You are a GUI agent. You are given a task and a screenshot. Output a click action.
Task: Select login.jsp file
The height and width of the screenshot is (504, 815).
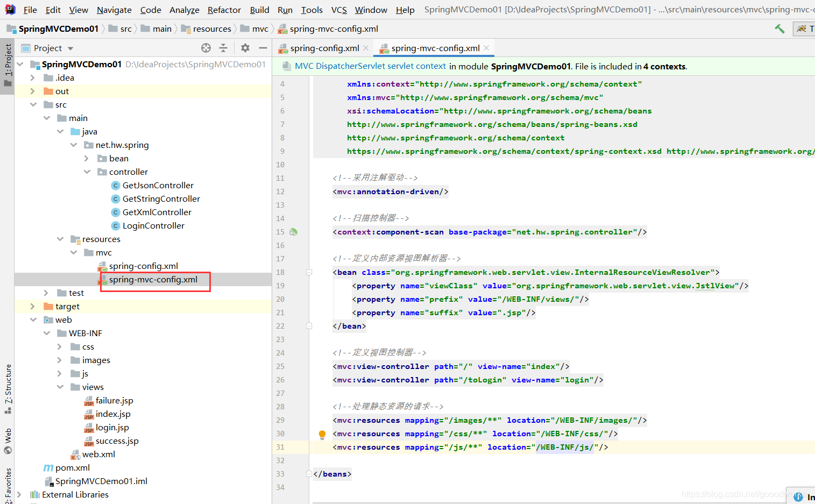click(107, 428)
